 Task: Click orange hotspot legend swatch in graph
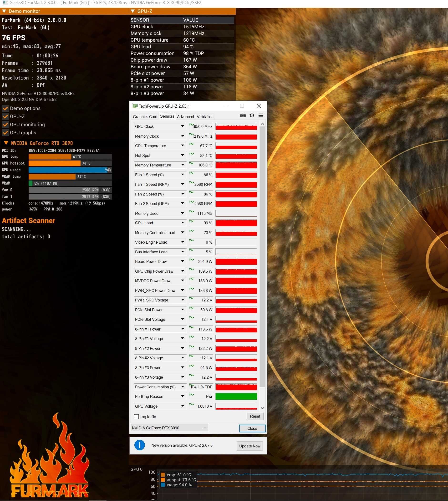pyautogui.click(x=163, y=480)
